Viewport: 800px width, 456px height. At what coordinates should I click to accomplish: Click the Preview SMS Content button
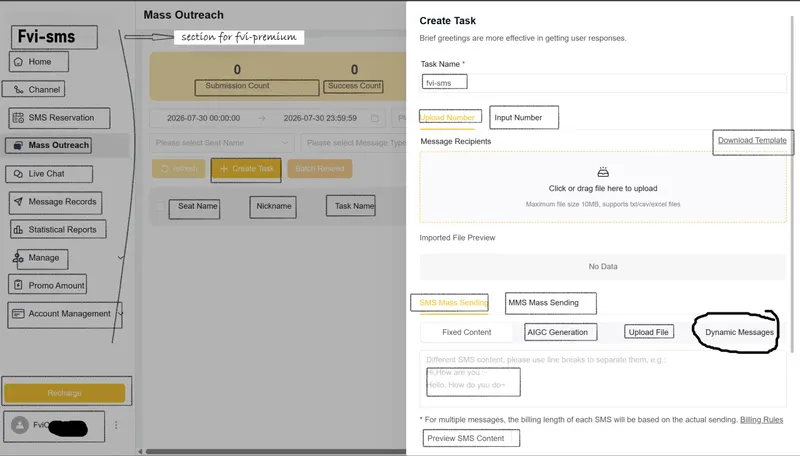[465, 438]
